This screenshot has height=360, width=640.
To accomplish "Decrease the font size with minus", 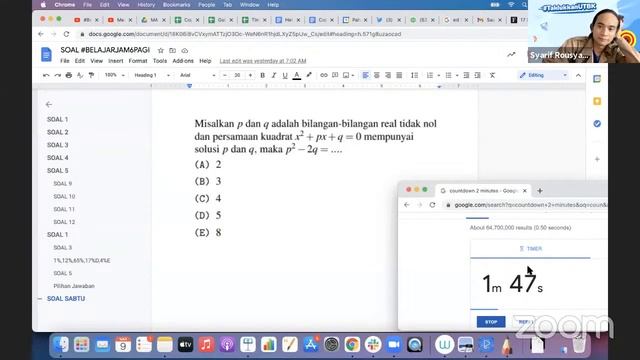I will pos(225,76).
